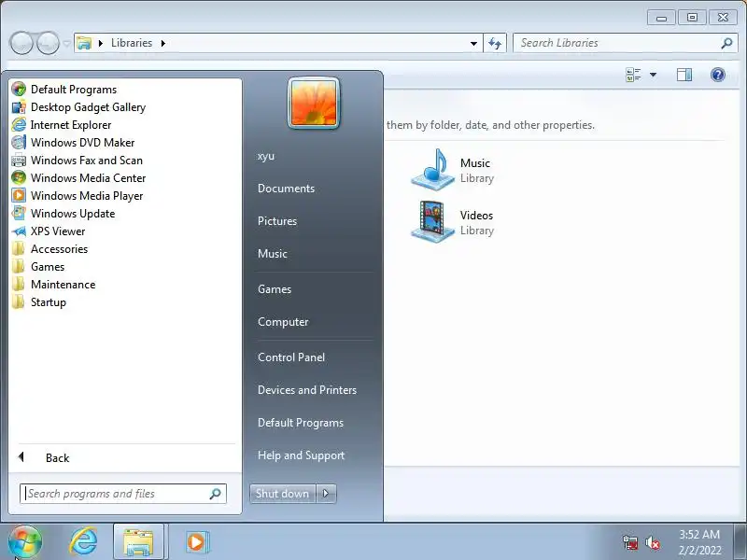Open Computer from the Start menu

[283, 322]
